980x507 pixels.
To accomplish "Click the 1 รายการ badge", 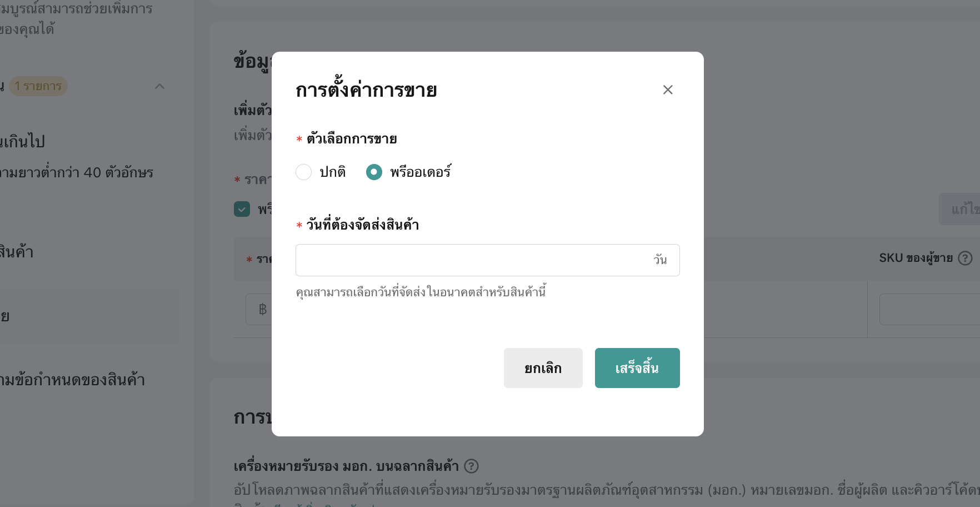I will [38, 86].
